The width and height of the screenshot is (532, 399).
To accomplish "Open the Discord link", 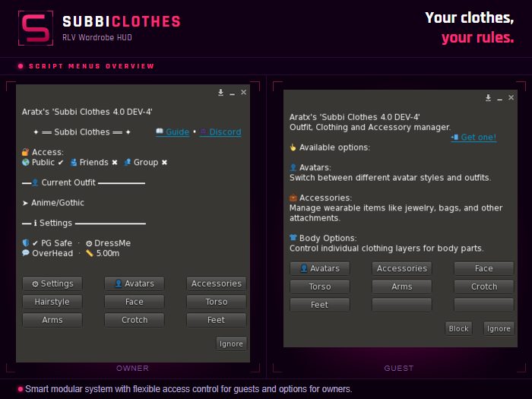I will pos(220,132).
